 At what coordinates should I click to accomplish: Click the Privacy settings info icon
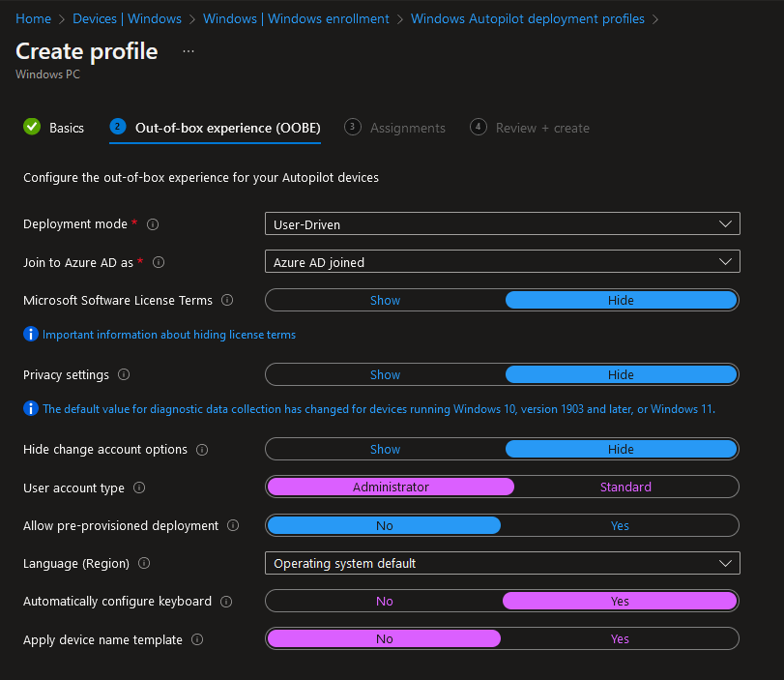pyautogui.click(x=124, y=374)
